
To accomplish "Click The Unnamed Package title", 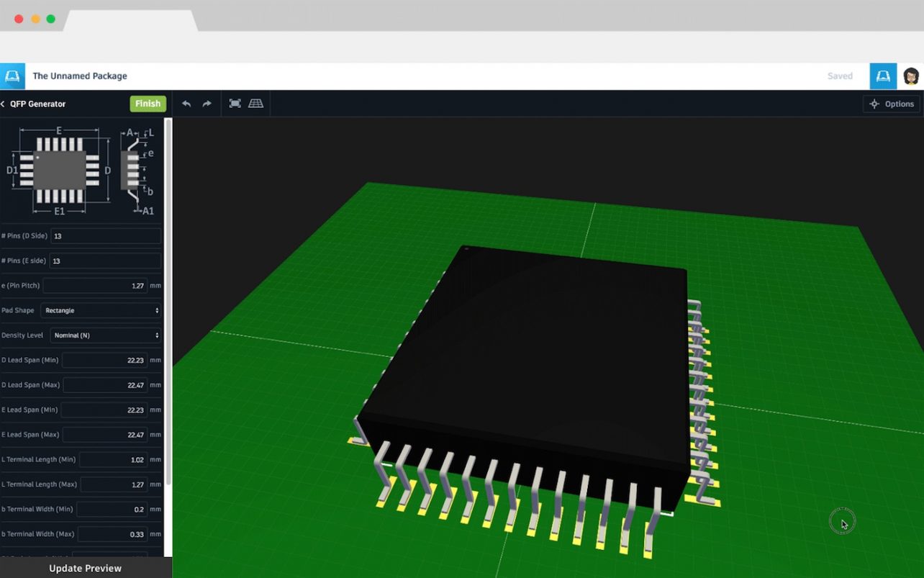I will point(80,76).
